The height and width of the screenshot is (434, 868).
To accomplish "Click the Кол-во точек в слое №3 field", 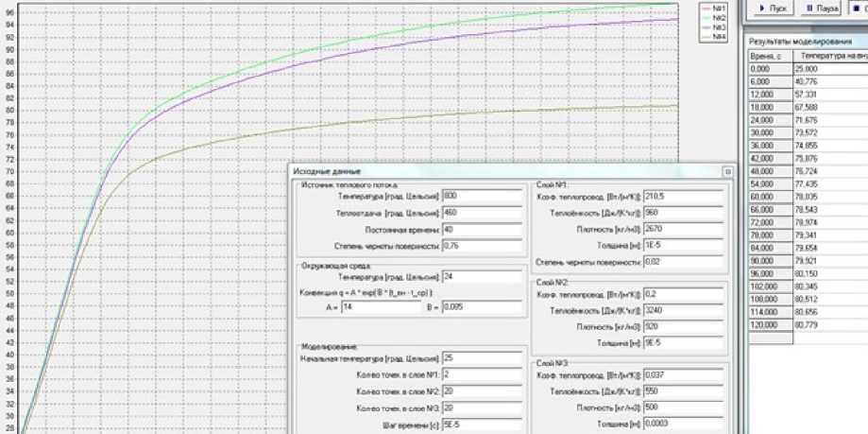I will (x=482, y=408).
